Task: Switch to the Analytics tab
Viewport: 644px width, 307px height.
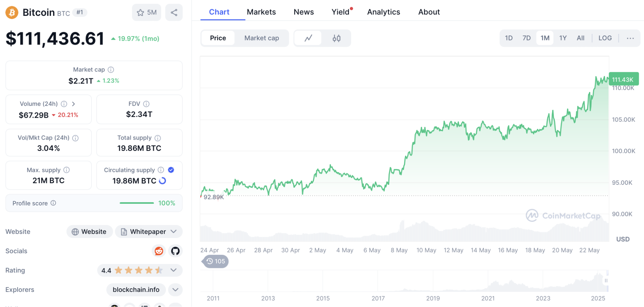Action: pos(383,12)
